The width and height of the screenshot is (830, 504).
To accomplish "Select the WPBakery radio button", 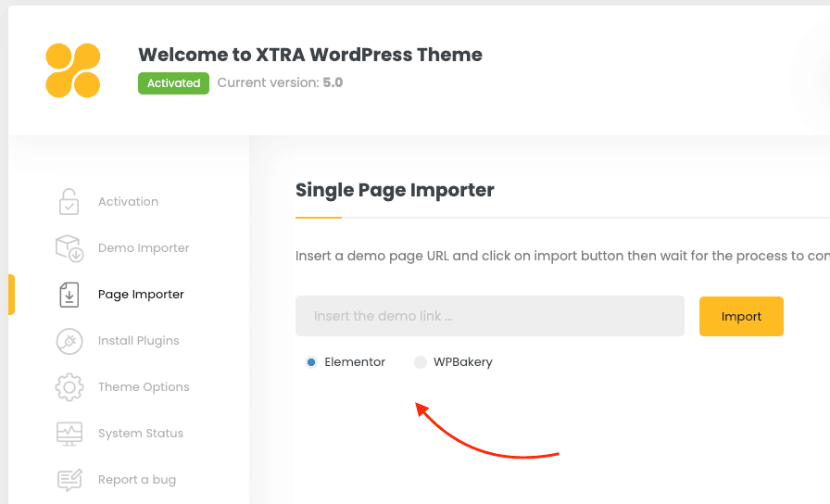I will 421,362.
